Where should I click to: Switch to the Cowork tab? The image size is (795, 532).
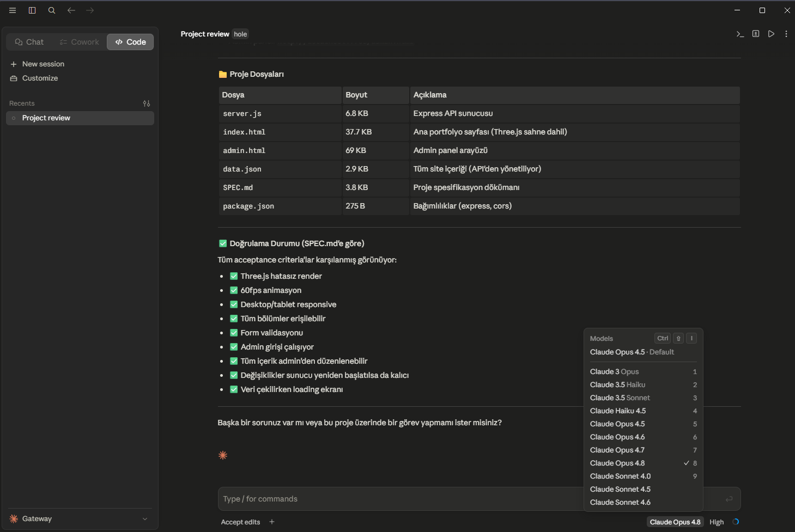coord(80,42)
